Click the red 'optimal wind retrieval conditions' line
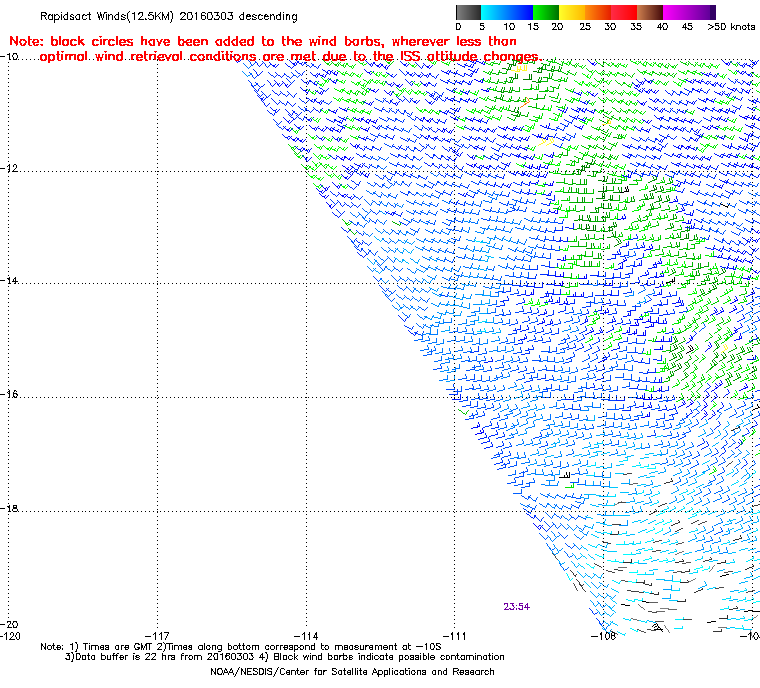 [x=290, y=57]
